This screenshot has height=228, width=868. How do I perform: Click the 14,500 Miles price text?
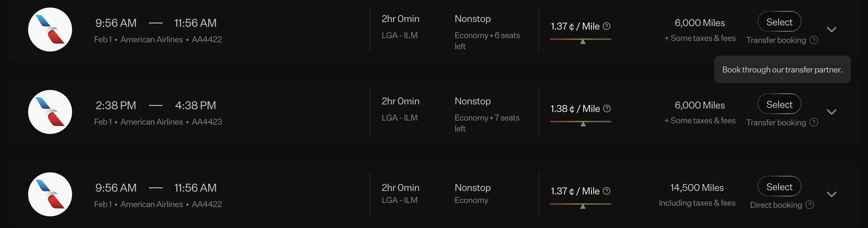[697, 187]
